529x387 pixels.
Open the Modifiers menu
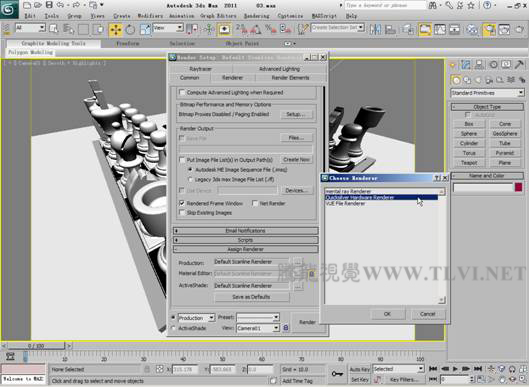[x=150, y=16]
